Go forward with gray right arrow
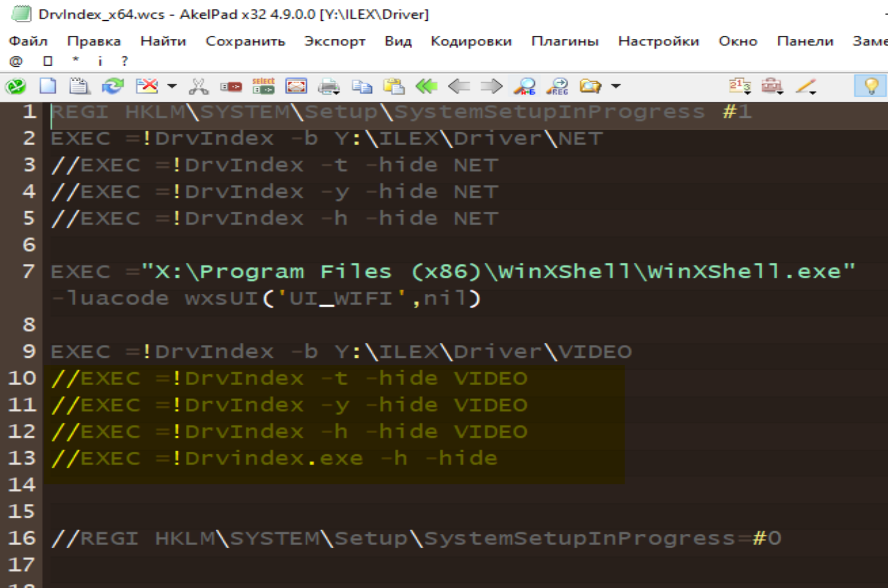The image size is (888, 588). point(491,86)
